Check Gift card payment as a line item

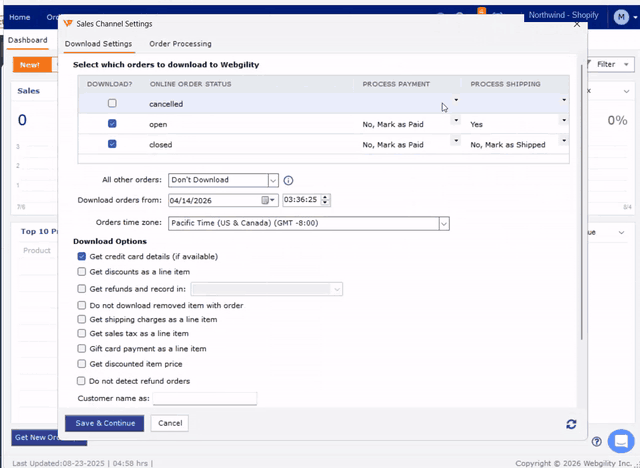82,348
